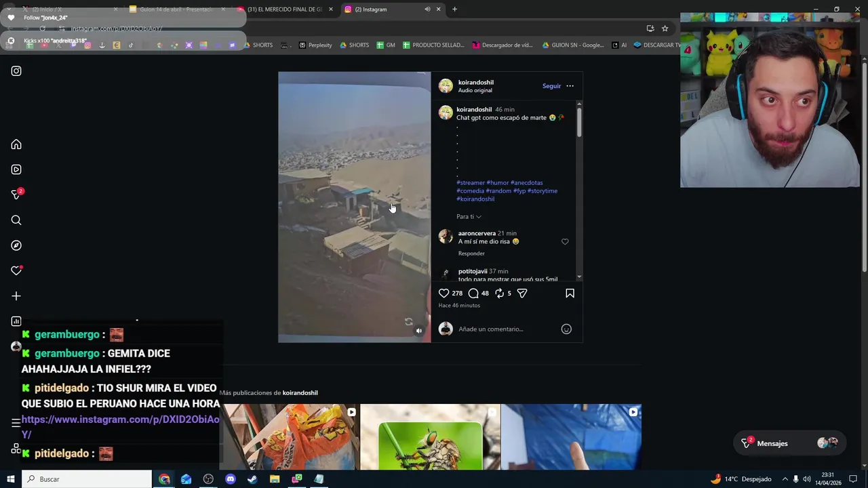This screenshot has height=488, width=868.
Task: Open the hamburger menu above bottom-left corner
Action: click(16, 423)
